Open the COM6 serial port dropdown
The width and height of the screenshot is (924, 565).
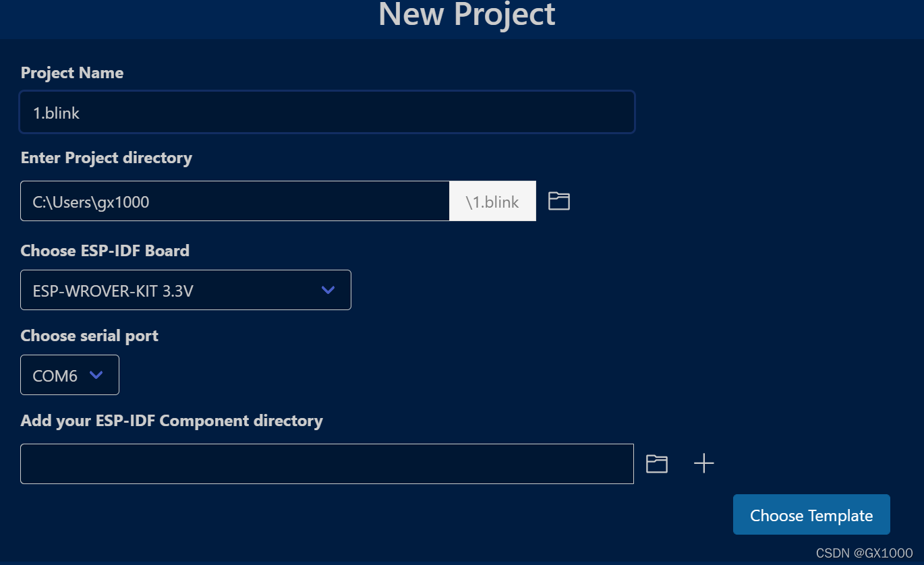(69, 375)
